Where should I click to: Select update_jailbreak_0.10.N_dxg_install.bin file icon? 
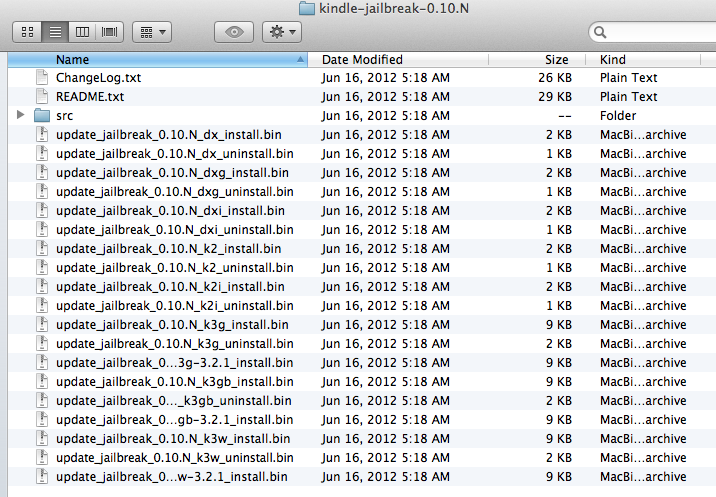click(42, 173)
